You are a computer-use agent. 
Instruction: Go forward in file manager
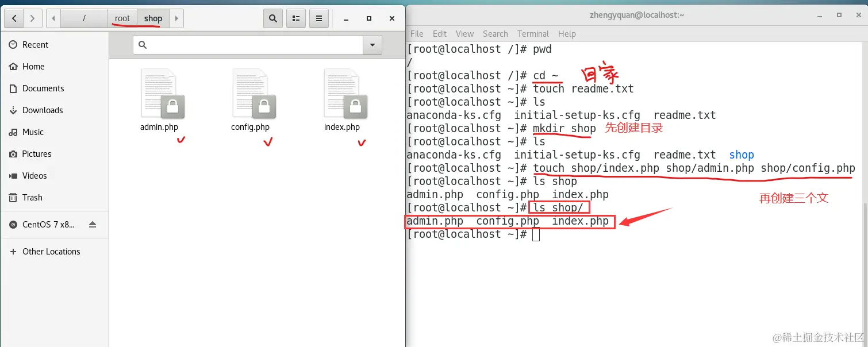point(32,18)
